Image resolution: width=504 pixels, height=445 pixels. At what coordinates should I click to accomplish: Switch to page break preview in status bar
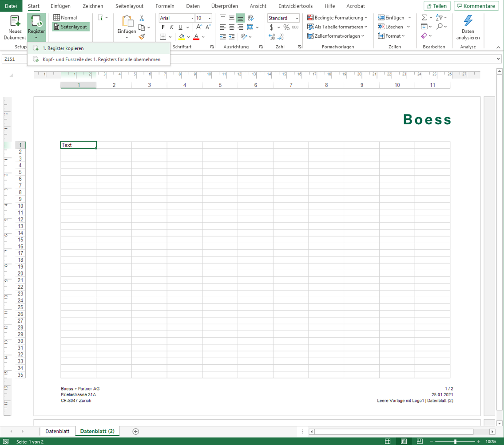click(x=420, y=441)
